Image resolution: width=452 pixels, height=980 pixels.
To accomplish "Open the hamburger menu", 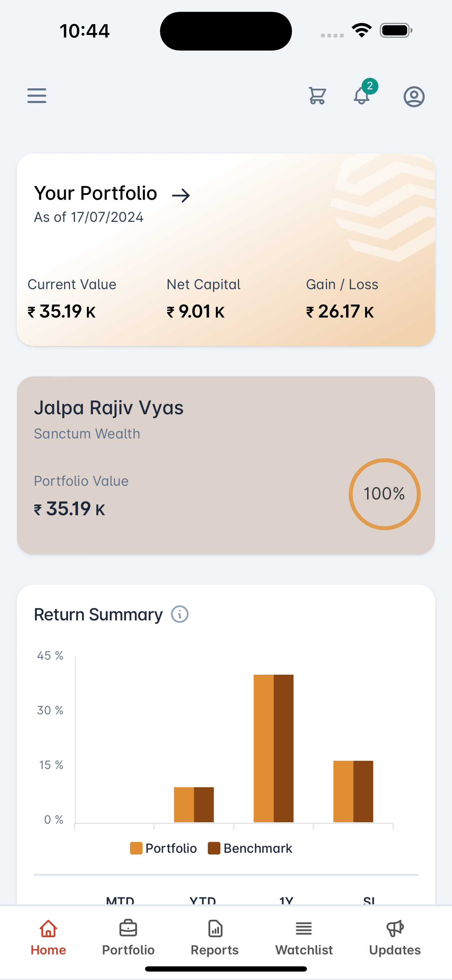I will coord(37,96).
